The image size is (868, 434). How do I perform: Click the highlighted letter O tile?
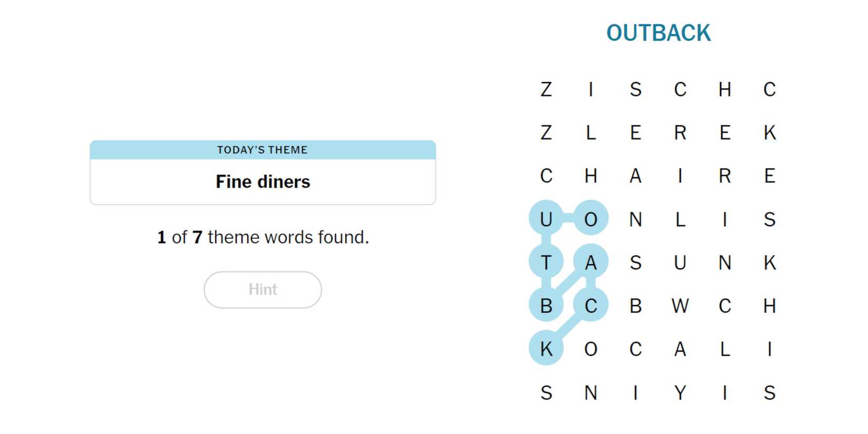pos(591,218)
